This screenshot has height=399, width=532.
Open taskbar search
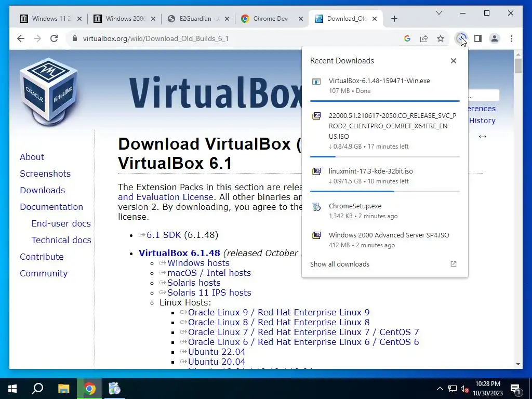(37, 389)
